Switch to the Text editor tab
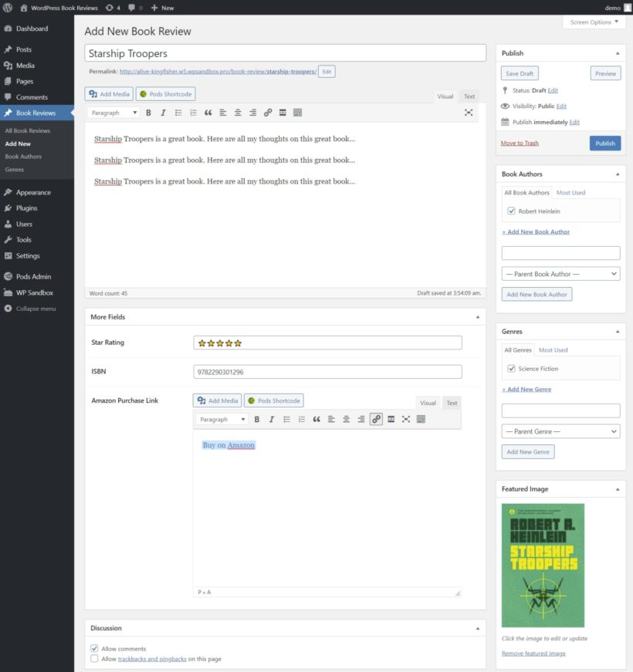The width and height of the screenshot is (633, 672). [469, 96]
